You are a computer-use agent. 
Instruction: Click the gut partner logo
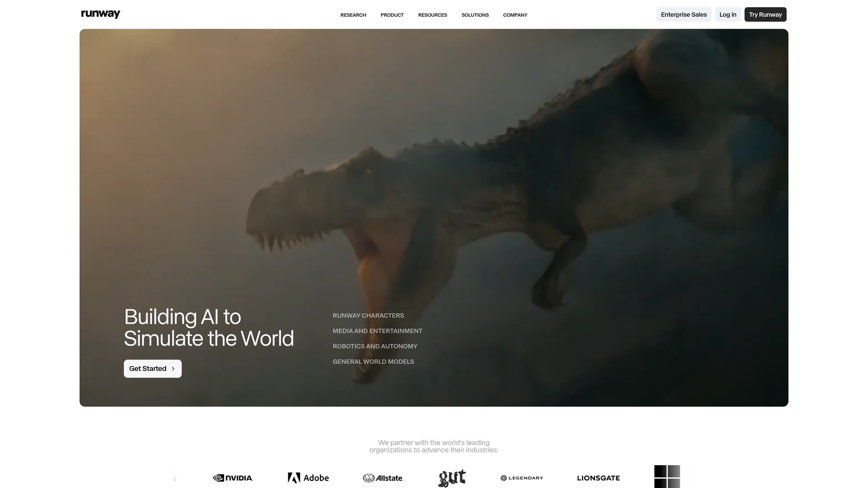452,478
